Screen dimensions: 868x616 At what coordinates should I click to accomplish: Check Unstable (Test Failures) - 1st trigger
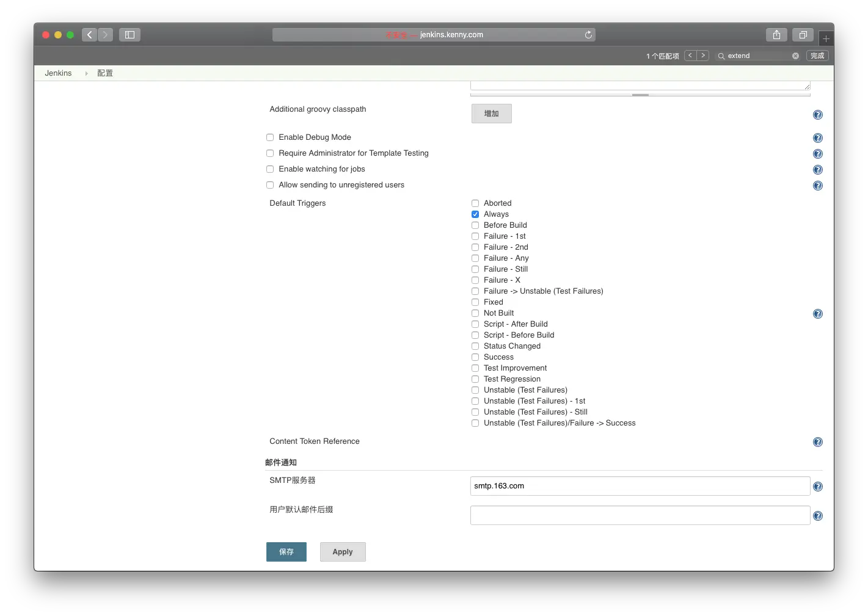(x=475, y=401)
